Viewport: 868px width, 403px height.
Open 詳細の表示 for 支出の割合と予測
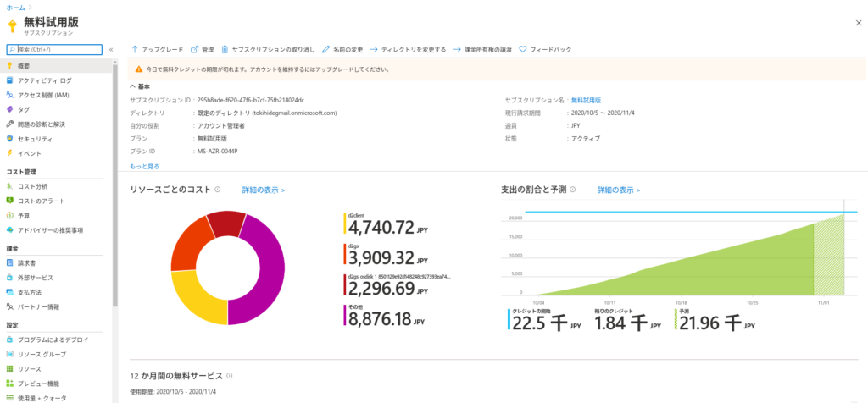click(x=619, y=190)
